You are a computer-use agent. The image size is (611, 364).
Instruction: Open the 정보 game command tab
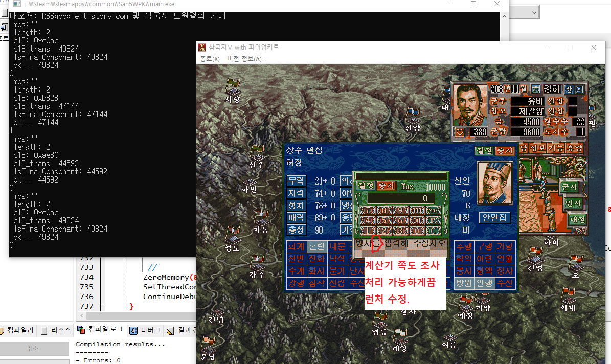538,148
